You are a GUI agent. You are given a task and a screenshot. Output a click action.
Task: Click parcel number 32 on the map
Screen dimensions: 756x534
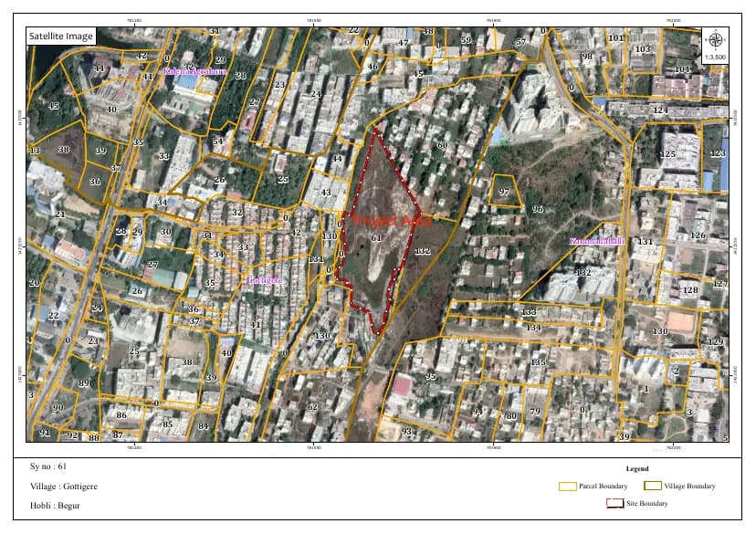point(237,212)
